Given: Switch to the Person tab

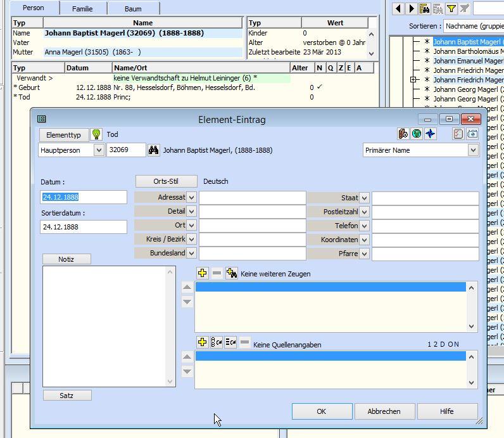Looking at the screenshot, I should tap(34, 8).
